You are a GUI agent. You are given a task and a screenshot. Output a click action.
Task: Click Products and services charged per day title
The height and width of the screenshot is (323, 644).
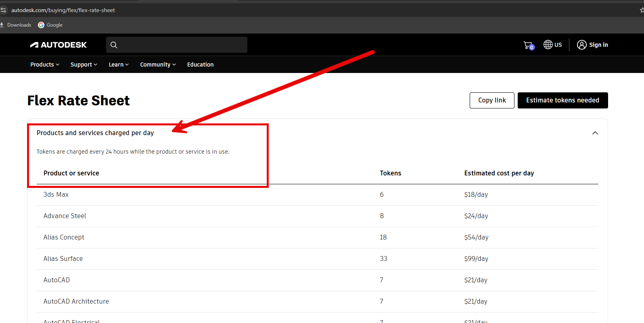pyautogui.click(x=95, y=133)
